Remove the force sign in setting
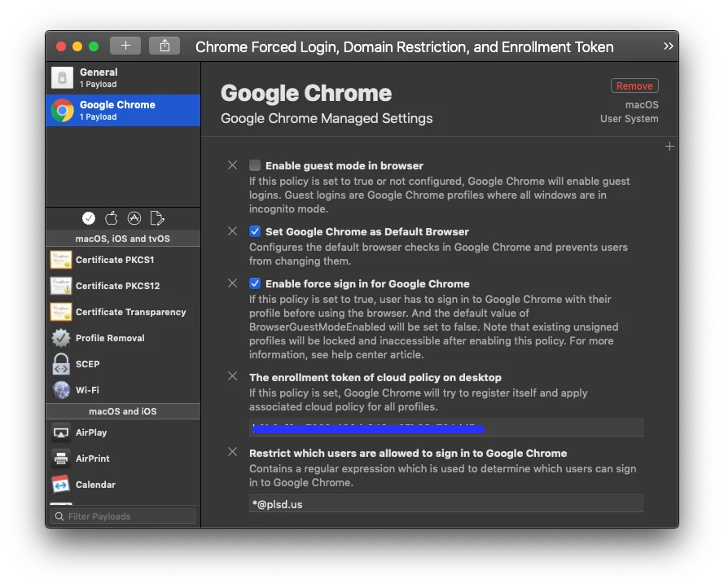Image resolution: width=724 pixels, height=588 pixels. point(233,283)
